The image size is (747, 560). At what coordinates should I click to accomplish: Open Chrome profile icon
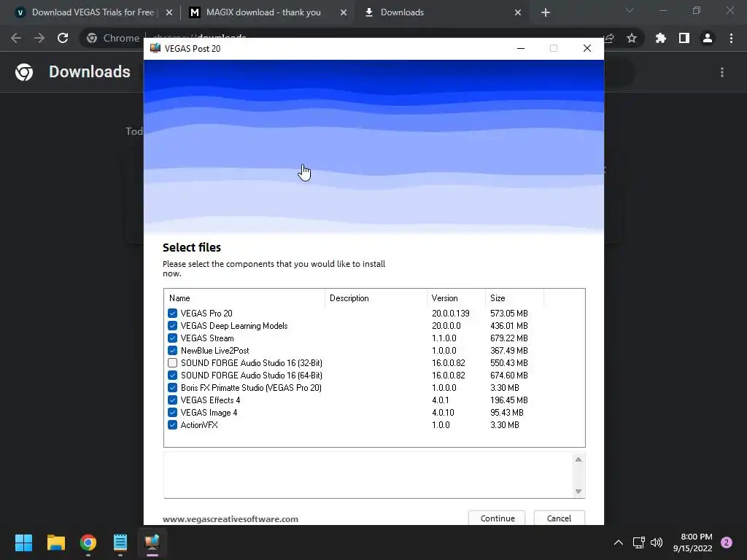(x=708, y=38)
